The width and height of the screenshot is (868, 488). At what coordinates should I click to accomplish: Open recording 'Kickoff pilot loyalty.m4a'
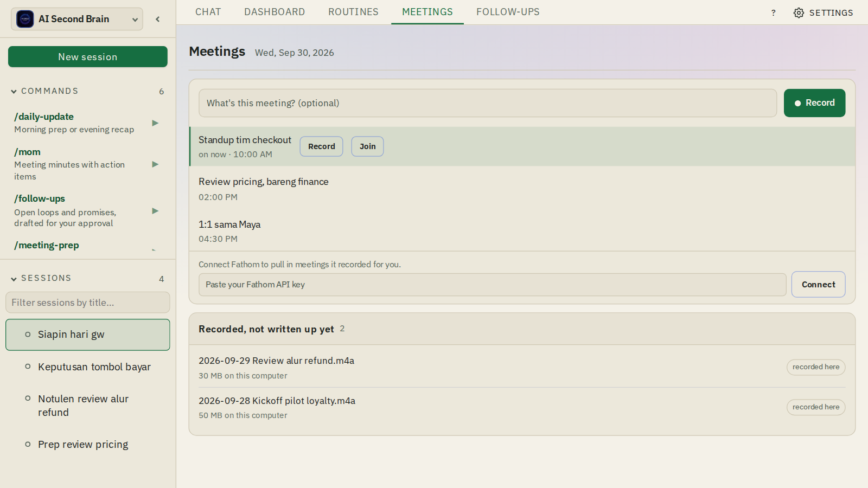[x=277, y=401]
